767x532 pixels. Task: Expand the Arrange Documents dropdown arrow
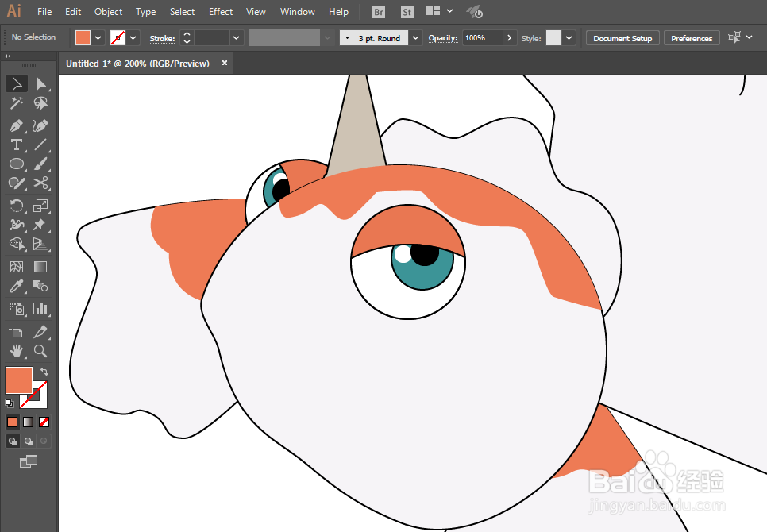click(x=449, y=11)
